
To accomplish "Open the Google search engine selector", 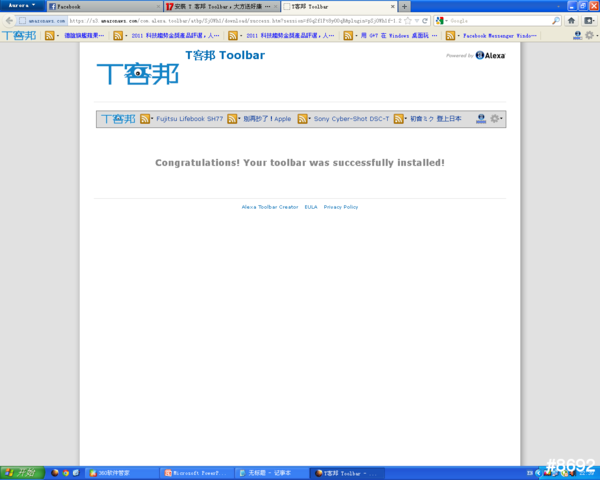I will click(x=441, y=21).
